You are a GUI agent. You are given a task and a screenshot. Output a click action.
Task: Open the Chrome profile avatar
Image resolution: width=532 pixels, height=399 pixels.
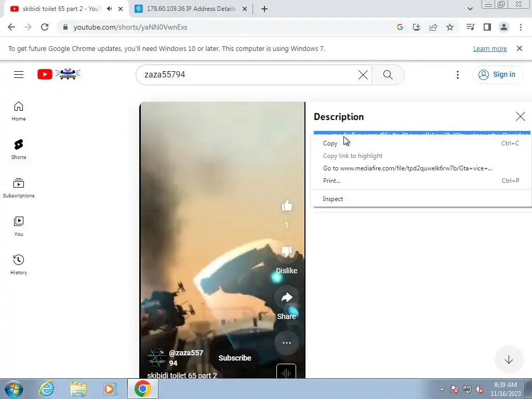tap(504, 27)
